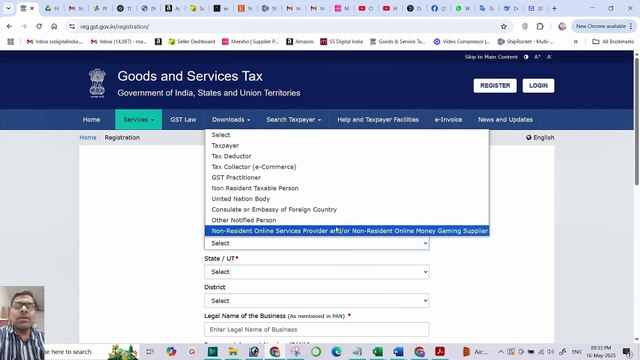The height and width of the screenshot is (360, 640).
Task: Choose Tax Deductor from the list
Action: point(347,156)
